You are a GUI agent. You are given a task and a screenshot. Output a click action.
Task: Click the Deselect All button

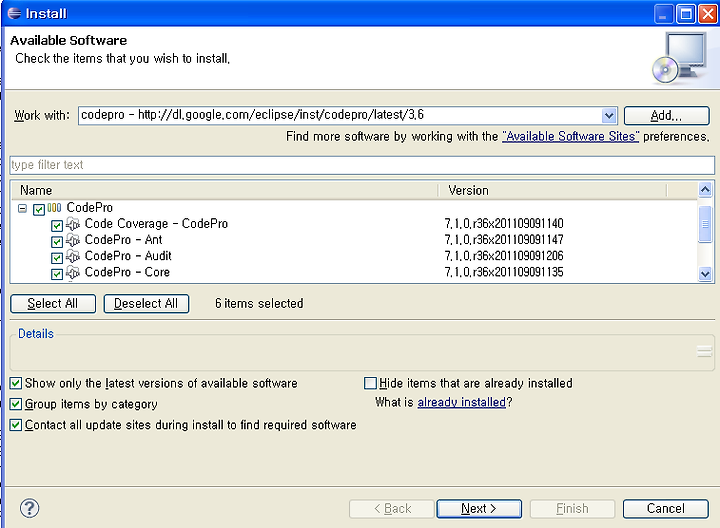[x=146, y=303]
